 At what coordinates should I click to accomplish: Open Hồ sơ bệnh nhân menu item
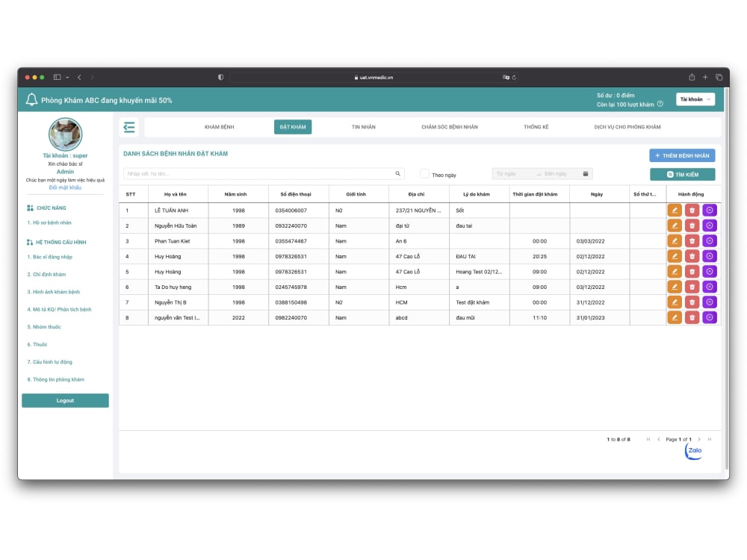tap(49, 223)
